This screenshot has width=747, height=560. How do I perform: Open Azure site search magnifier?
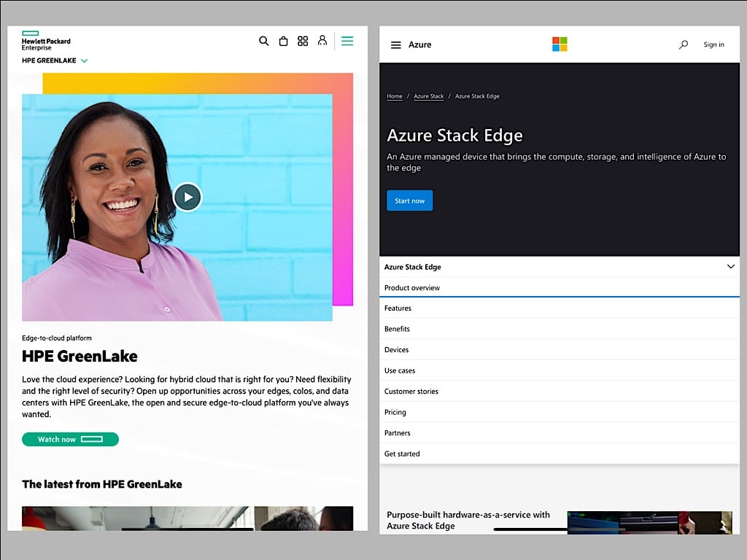[x=684, y=44]
